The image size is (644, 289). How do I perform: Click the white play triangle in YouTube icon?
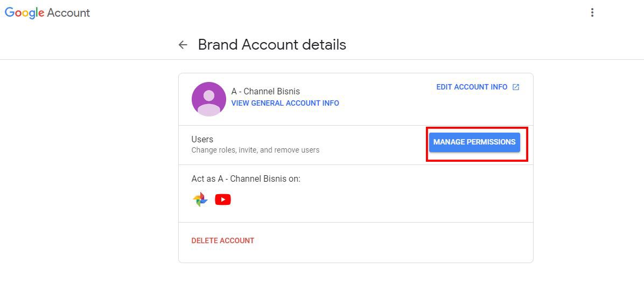223,200
